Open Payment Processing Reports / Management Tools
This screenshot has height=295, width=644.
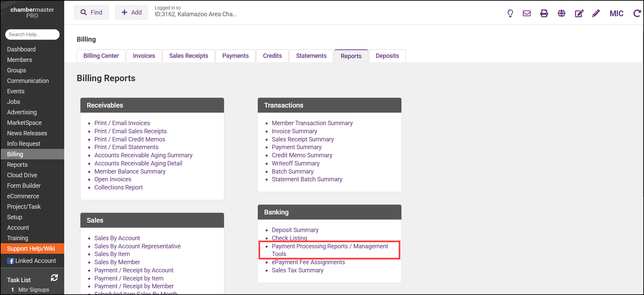tap(329, 246)
